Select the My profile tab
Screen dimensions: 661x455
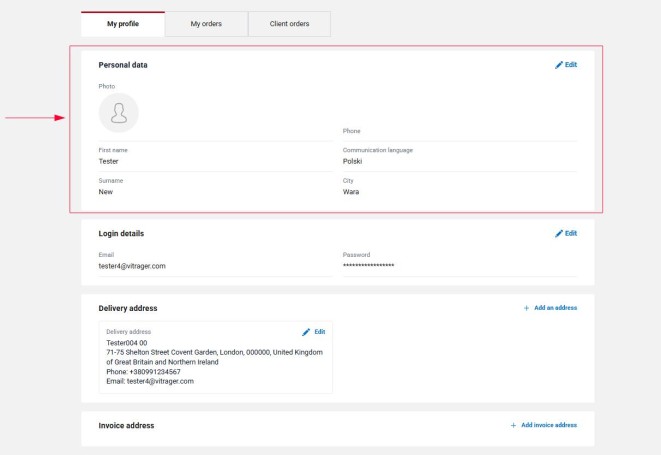pyautogui.click(x=122, y=24)
